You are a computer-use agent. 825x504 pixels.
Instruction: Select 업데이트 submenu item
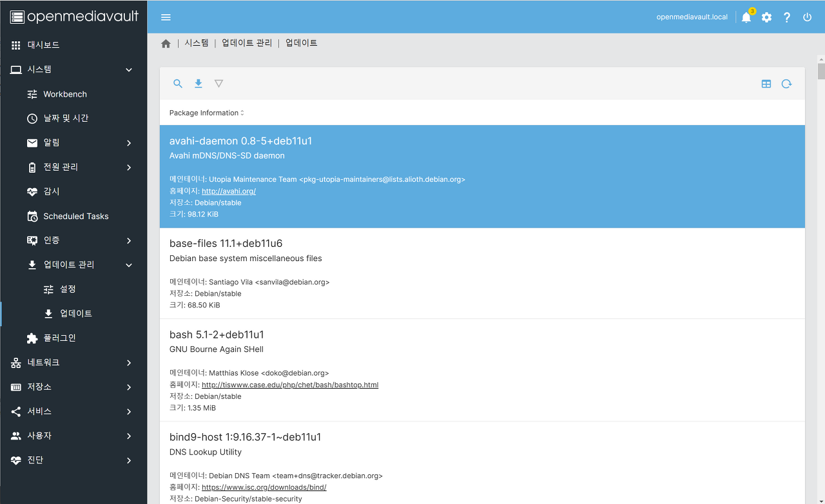pos(73,314)
